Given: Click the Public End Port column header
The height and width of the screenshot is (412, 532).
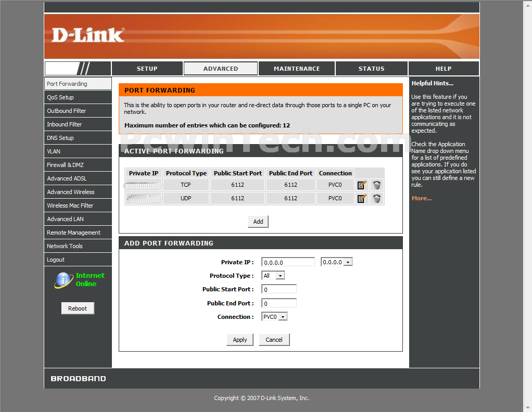Looking at the screenshot, I should [x=291, y=173].
